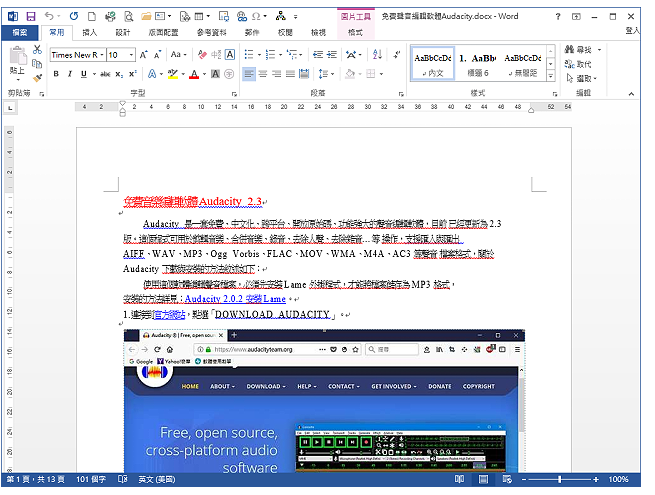
Task: Click the Bullets list icon
Action: pos(249,55)
